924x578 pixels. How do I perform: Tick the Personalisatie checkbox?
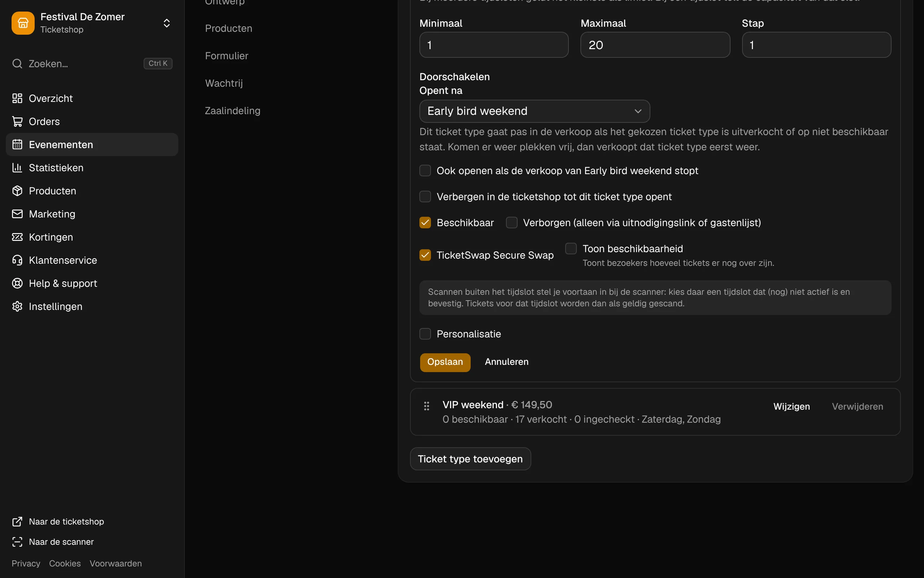pyautogui.click(x=425, y=334)
